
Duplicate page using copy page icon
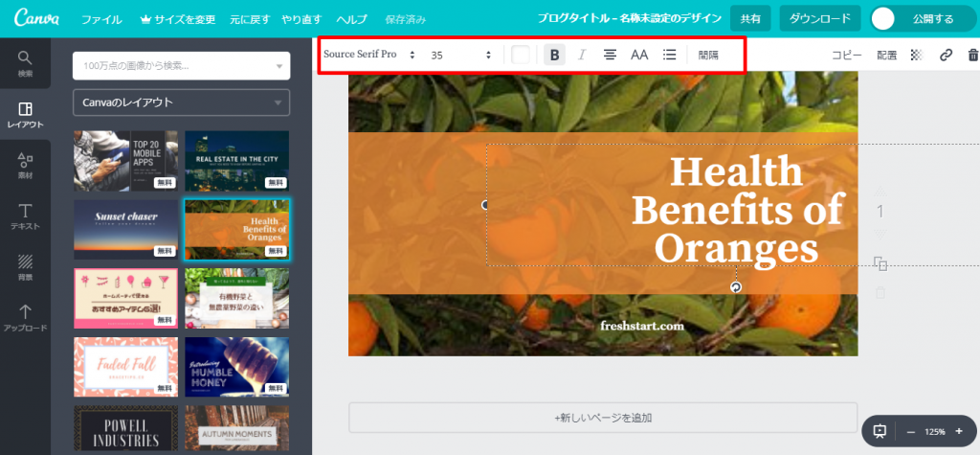pyautogui.click(x=880, y=263)
